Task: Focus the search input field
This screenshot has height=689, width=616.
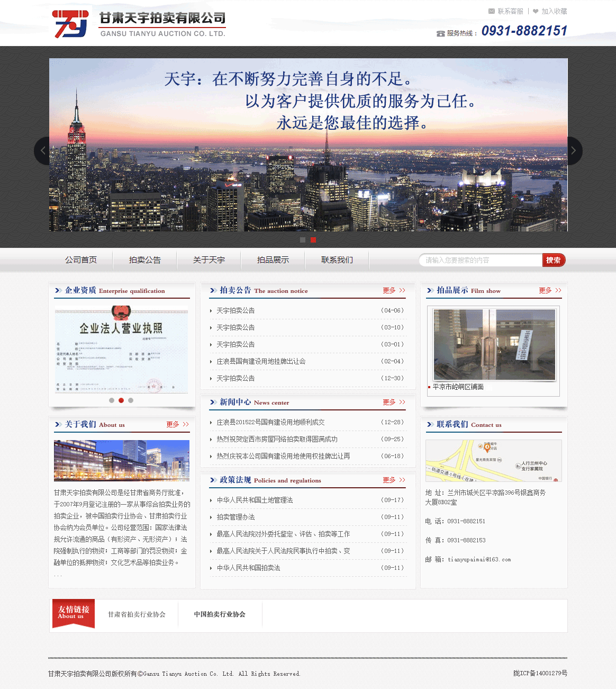Action: point(481,260)
